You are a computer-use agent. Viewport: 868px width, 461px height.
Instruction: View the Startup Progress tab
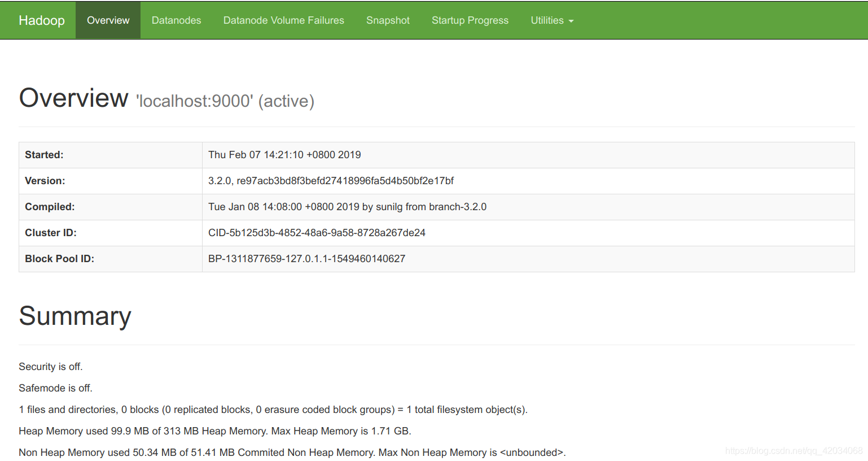point(470,20)
